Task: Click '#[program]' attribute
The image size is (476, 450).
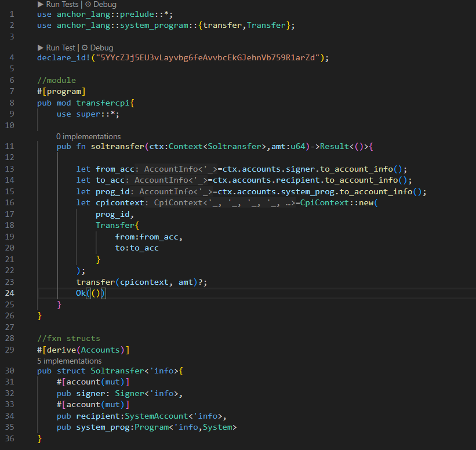Action: coord(61,92)
